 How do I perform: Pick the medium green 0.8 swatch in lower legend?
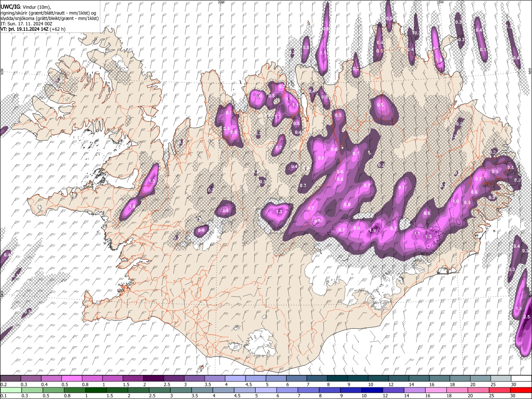tap(75, 390)
